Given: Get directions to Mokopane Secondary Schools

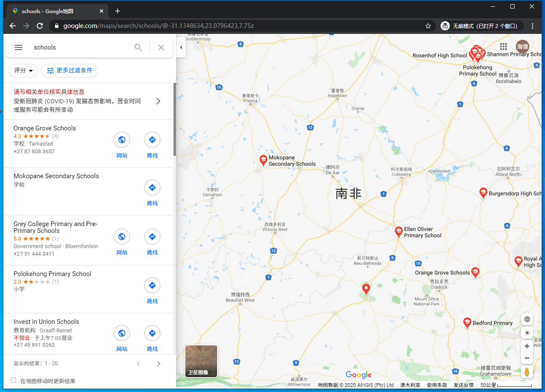Looking at the screenshot, I should (x=152, y=188).
